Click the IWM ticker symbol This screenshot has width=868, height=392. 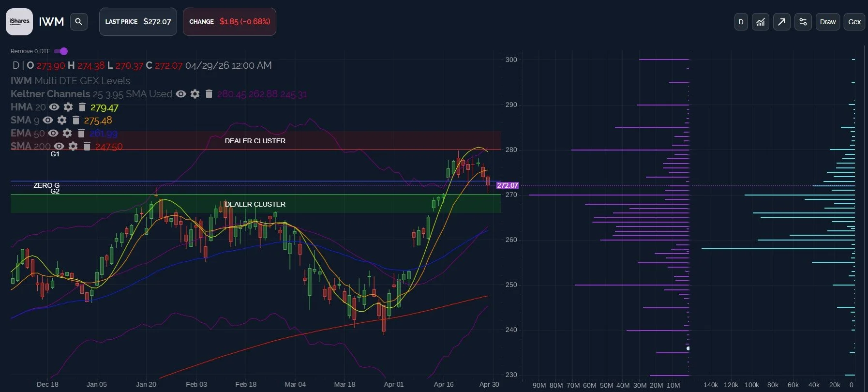(x=51, y=22)
